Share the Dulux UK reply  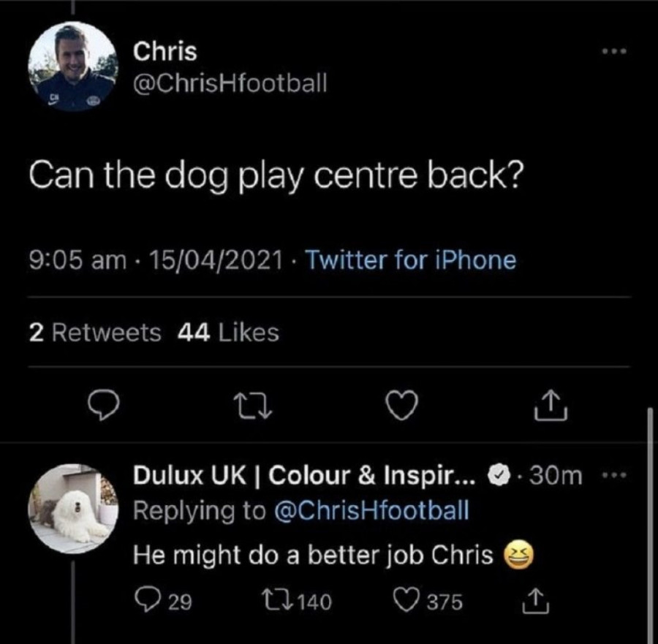tap(531, 601)
